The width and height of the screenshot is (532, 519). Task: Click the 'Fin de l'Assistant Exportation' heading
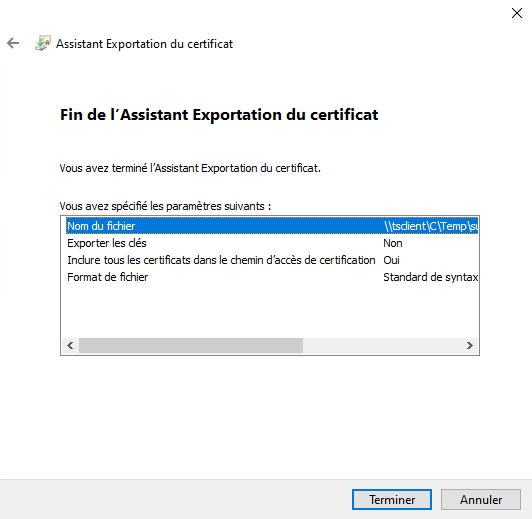pos(219,115)
